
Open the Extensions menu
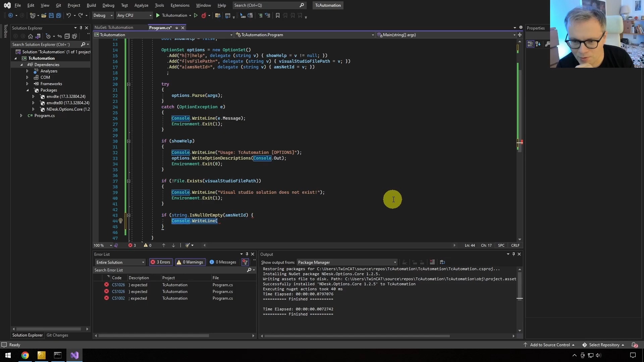(180, 5)
